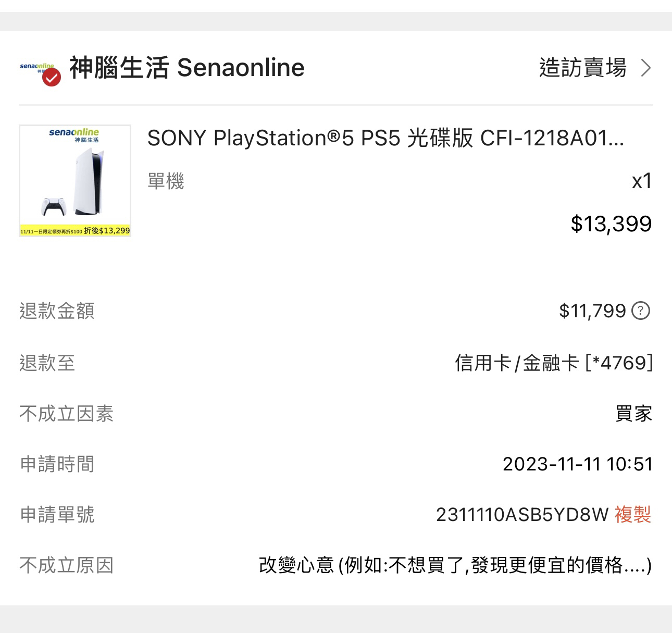Screen dimensions: 672x633
Task: Visit the store via 造訪賣場
Action: tap(582, 68)
